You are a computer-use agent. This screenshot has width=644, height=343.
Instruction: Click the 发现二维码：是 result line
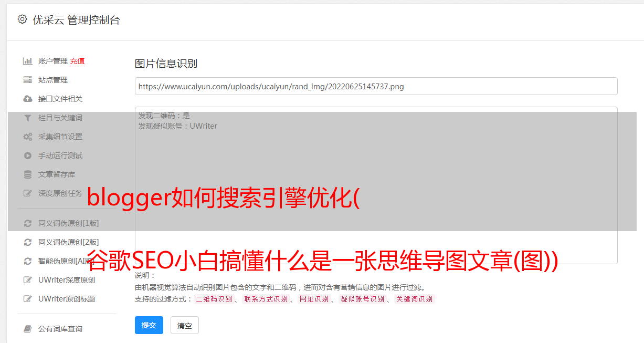(164, 116)
